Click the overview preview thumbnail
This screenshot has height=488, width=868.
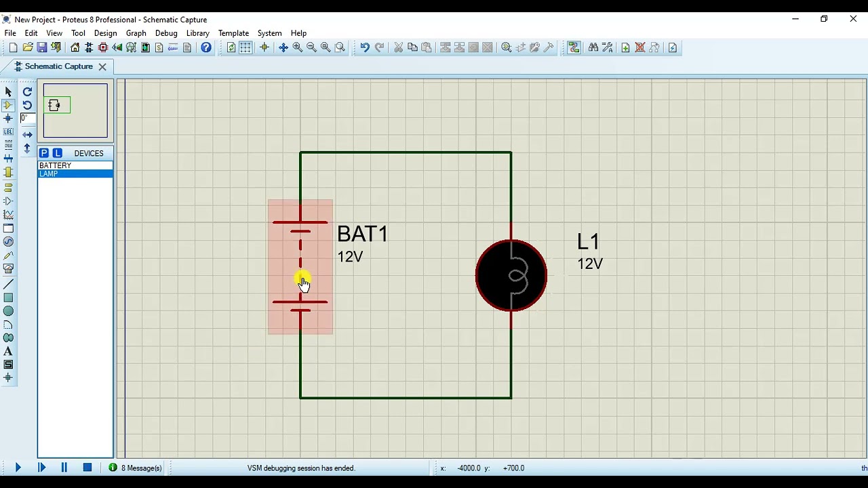[75, 110]
